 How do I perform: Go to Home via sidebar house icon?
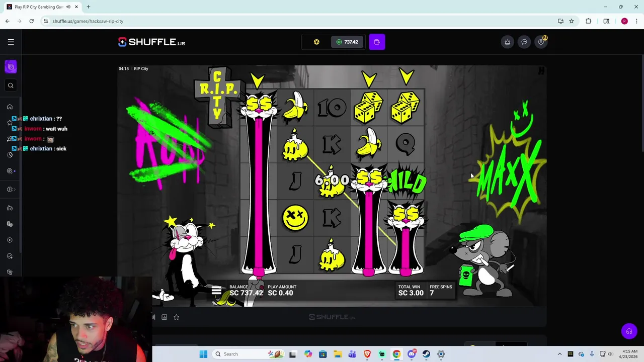tap(10, 107)
